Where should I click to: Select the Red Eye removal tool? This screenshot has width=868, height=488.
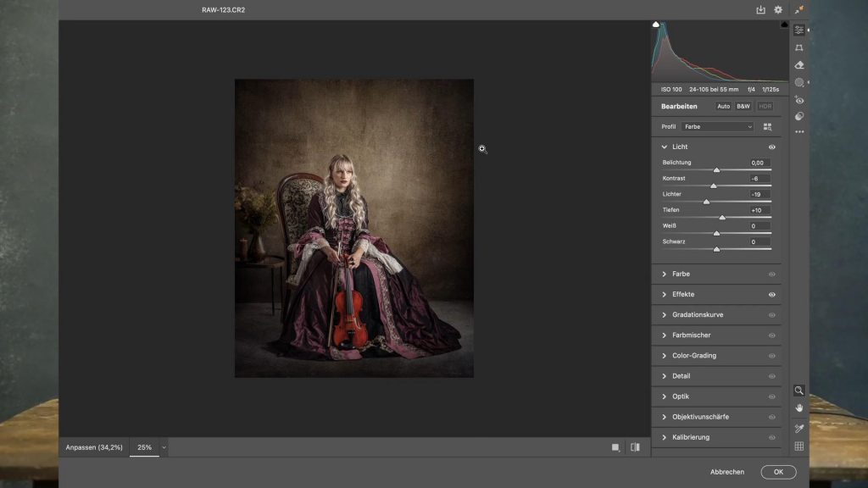pos(798,100)
